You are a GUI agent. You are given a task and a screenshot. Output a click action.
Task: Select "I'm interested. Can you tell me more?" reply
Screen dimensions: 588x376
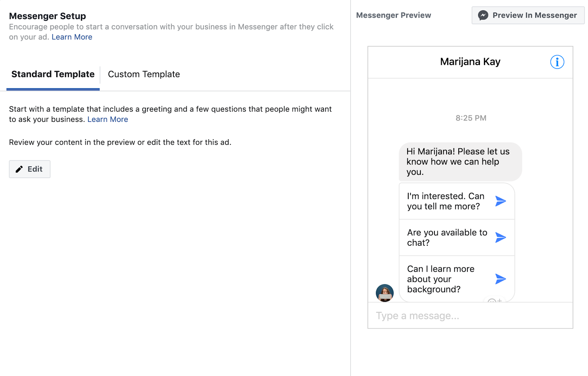point(445,201)
